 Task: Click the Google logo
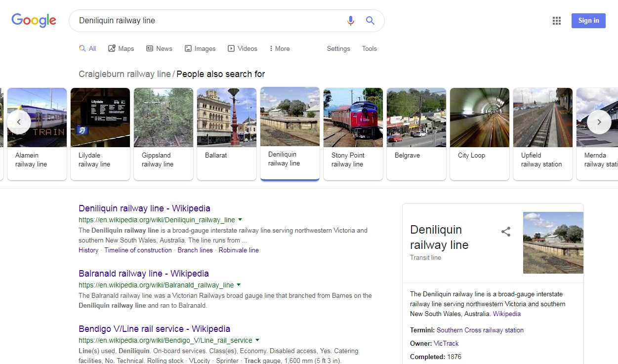click(x=34, y=20)
